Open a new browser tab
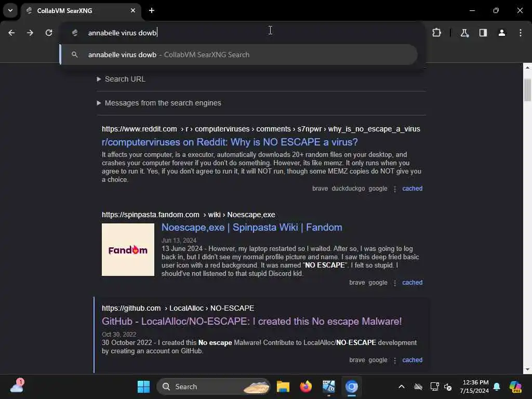The height and width of the screenshot is (399, 532). [x=152, y=10]
